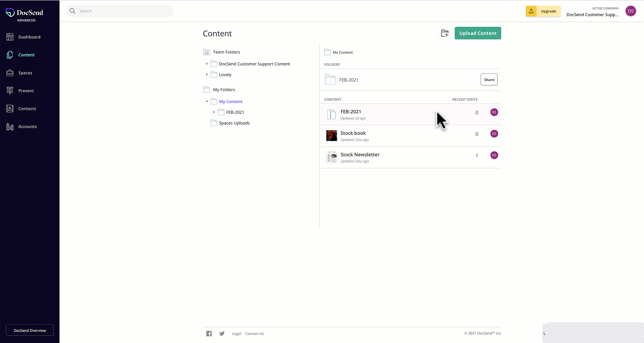The width and height of the screenshot is (644, 343).
Task: Click Stock book thumbnail
Action: tap(331, 136)
